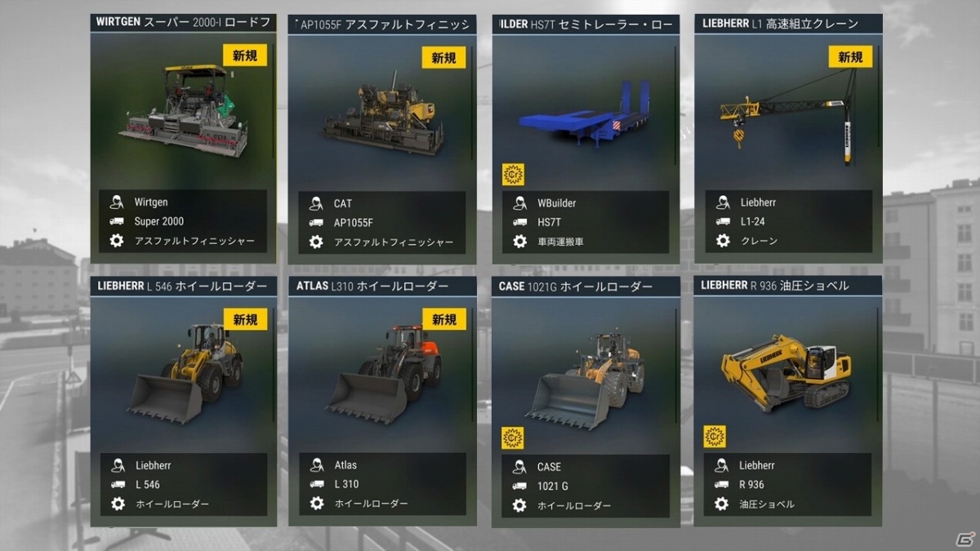Click the Cr DLC badge on the HS7T trailer card
The image size is (980, 551).
coord(513,175)
